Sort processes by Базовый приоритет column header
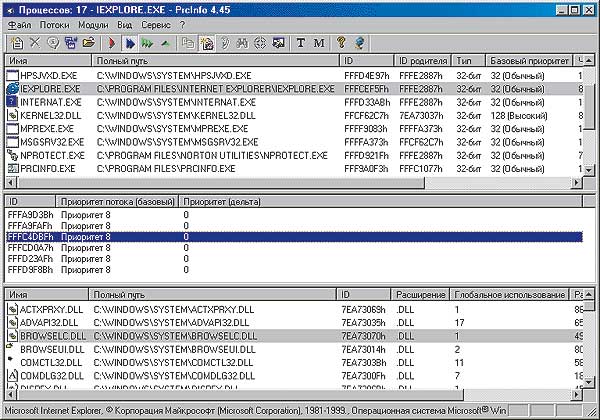Viewport: 600px width, 420px height. (x=535, y=61)
